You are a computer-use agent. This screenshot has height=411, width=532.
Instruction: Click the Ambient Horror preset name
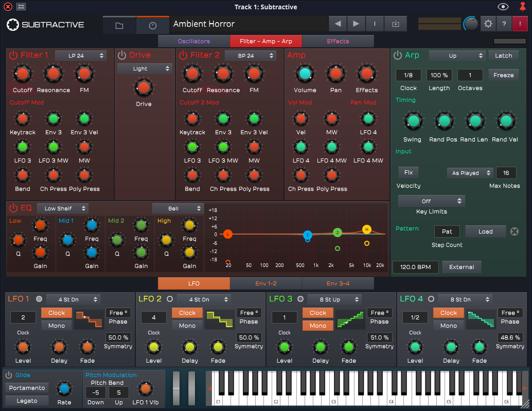204,24
